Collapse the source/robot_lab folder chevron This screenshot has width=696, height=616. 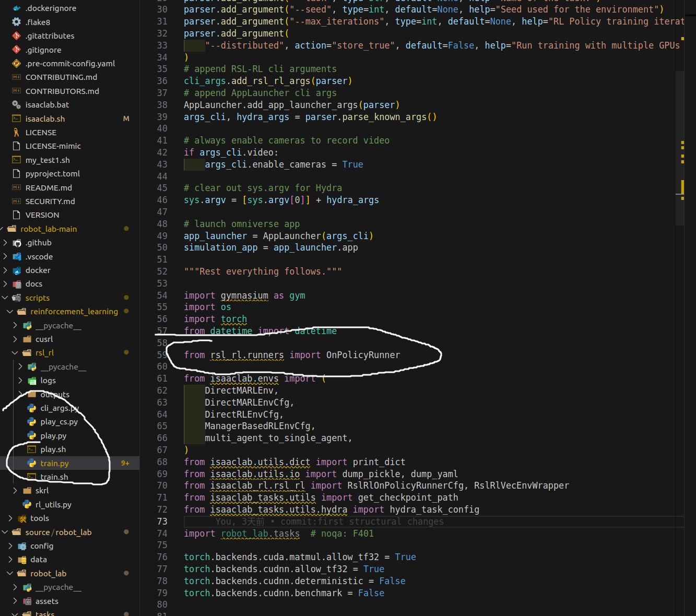click(x=5, y=532)
